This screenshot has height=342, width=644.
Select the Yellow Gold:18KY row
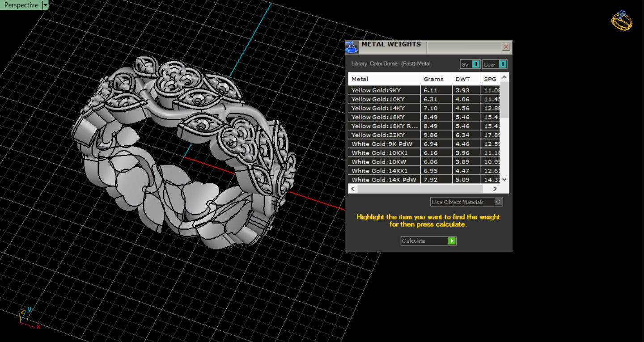coord(424,117)
